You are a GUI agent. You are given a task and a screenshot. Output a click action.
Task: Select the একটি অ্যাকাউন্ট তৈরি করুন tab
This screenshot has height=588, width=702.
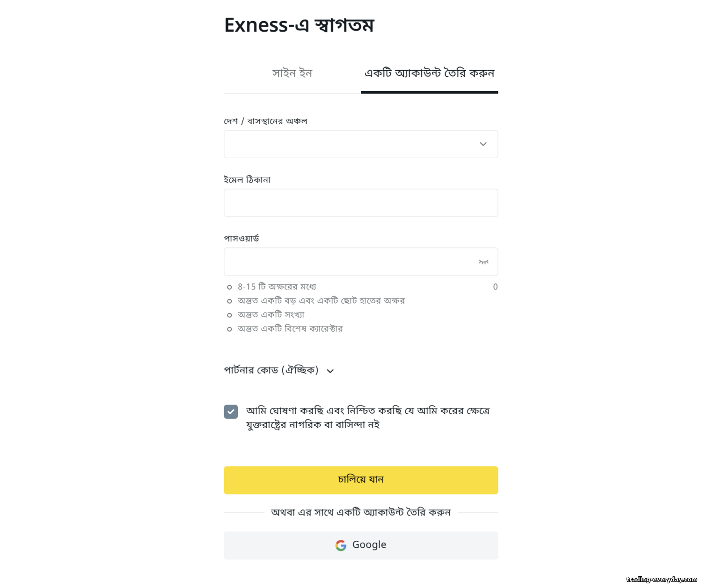click(x=429, y=73)
